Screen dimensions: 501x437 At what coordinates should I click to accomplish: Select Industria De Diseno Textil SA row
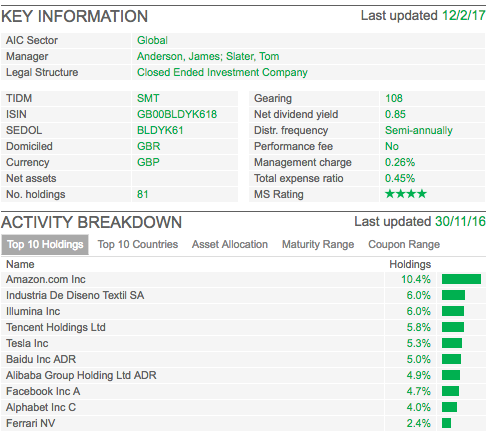coord(243,295)
